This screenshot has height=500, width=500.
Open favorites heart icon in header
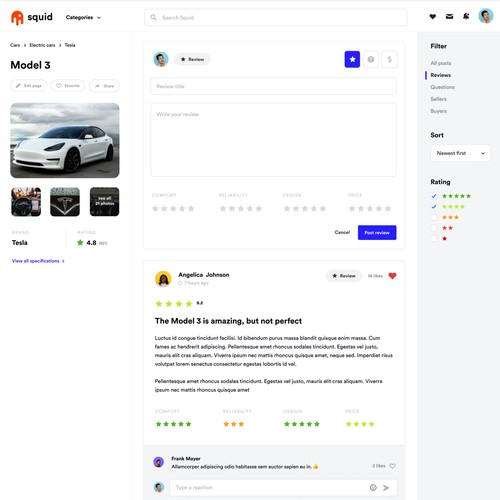pos(433,16)
